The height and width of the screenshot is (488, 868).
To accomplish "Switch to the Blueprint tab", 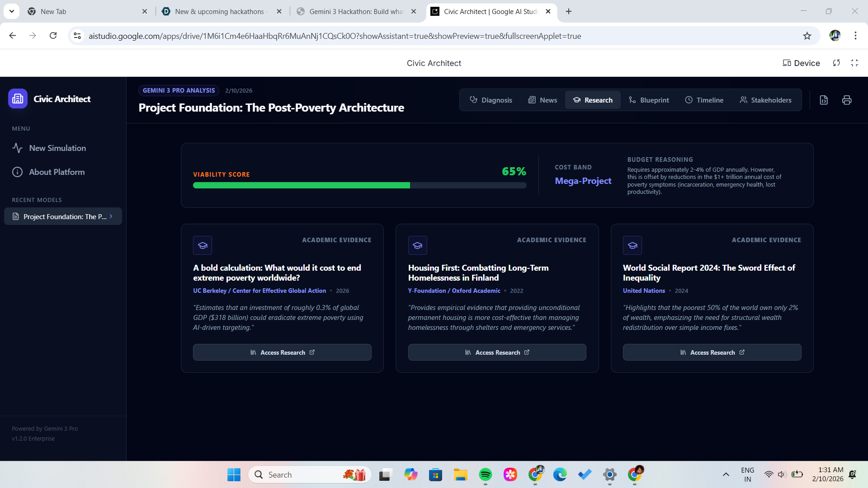I will coord(649,100).
